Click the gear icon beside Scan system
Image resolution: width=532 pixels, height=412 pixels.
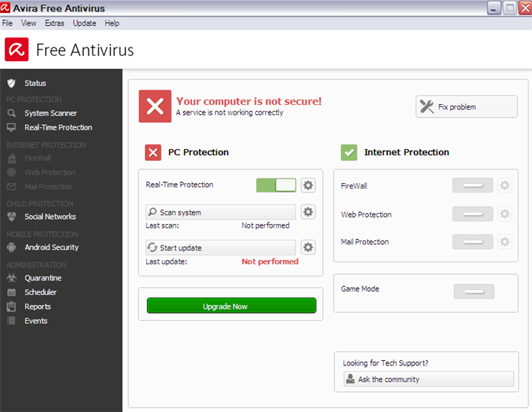pyautogui.click(x=308, y=212)
